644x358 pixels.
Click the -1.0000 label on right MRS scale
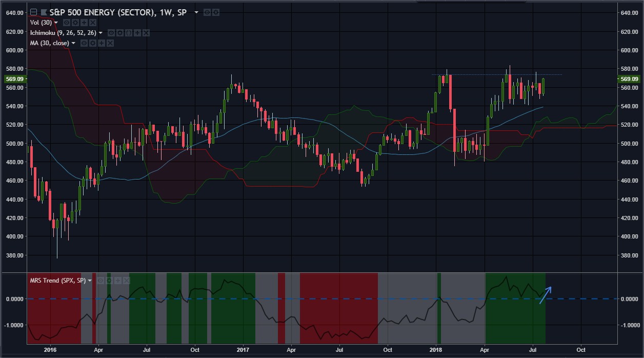629,325
